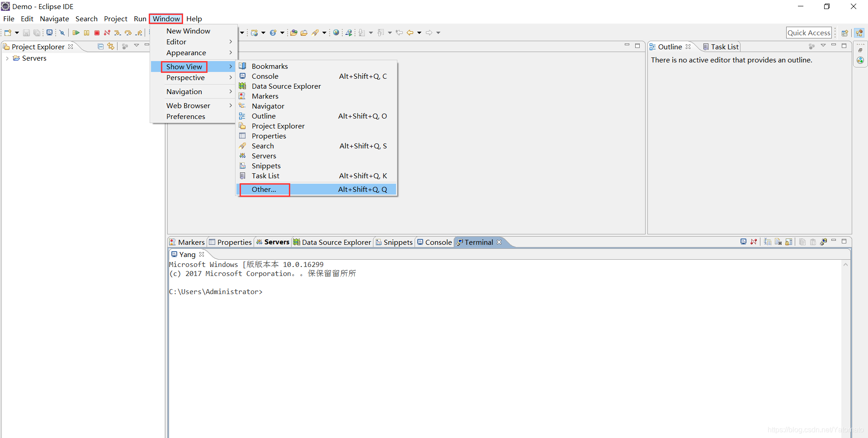
Task: Click the Disconnect icon in main toolbar
Action: click(x=107, y=33)
